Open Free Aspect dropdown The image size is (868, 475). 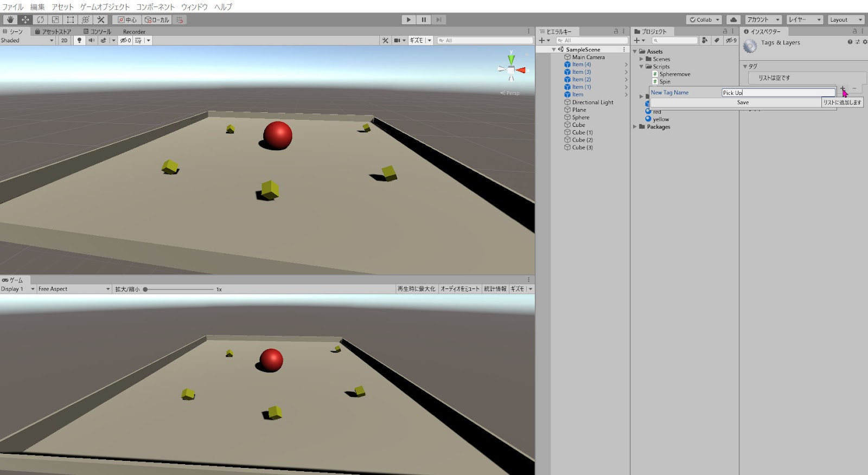coord(74,289)
